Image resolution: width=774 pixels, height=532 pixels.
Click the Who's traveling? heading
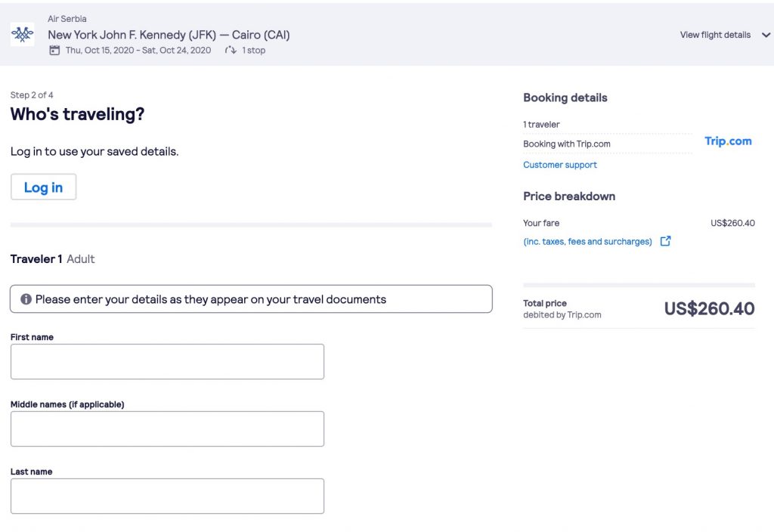77,114
